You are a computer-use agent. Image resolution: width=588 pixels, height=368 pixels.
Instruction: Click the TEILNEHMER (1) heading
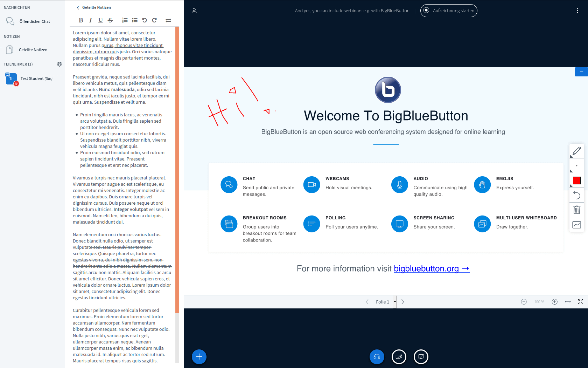point(18,64)
